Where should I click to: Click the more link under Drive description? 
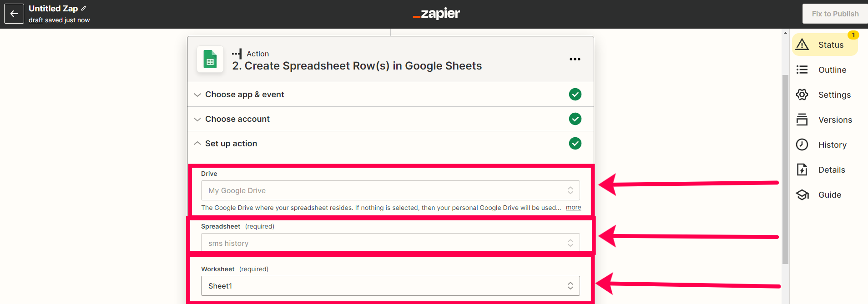click(x=573, y=208)
